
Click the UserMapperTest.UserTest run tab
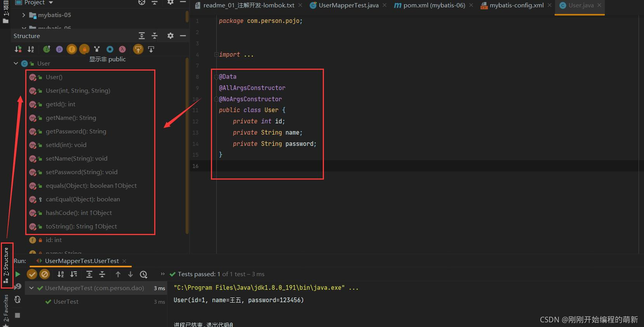pyautogui.click(x=82, y=261)
